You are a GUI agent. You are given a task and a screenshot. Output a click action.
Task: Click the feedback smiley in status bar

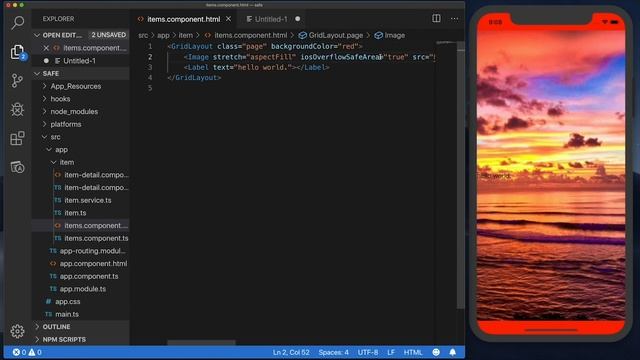tap(436, 352)
